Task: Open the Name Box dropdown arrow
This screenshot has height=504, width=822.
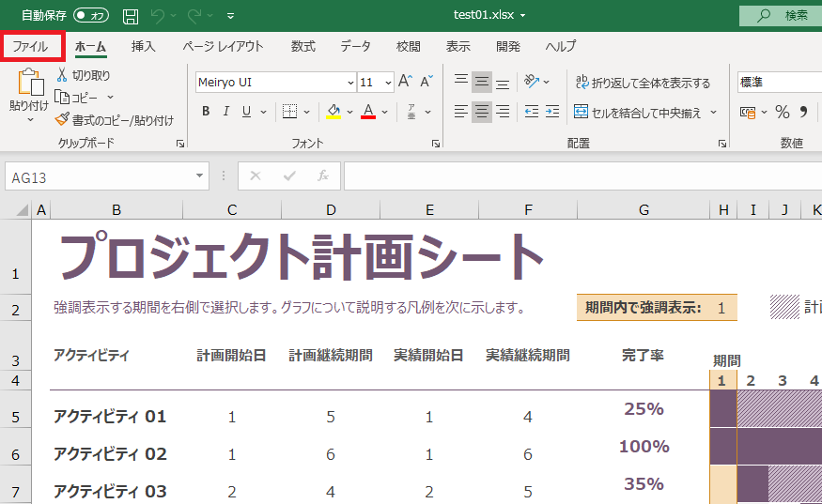Action: click(x=199, y=176)
